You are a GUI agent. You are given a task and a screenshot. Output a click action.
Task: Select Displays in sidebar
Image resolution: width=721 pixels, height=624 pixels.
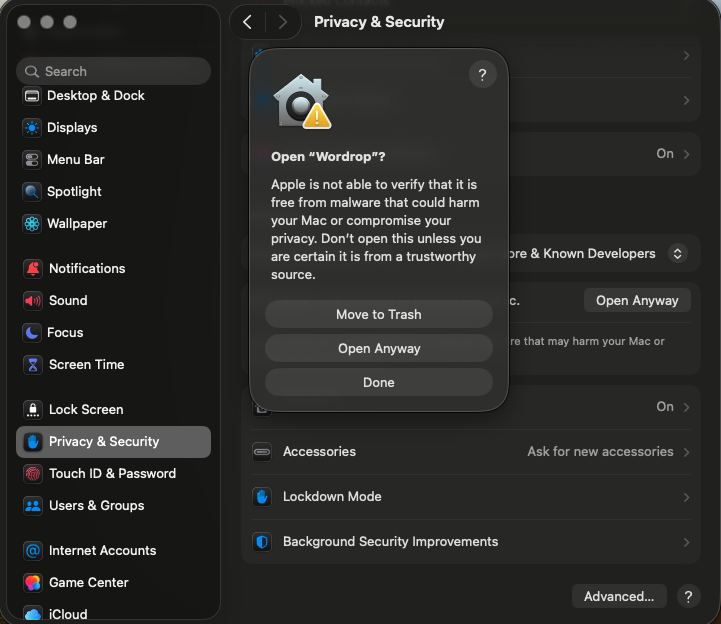114,128
